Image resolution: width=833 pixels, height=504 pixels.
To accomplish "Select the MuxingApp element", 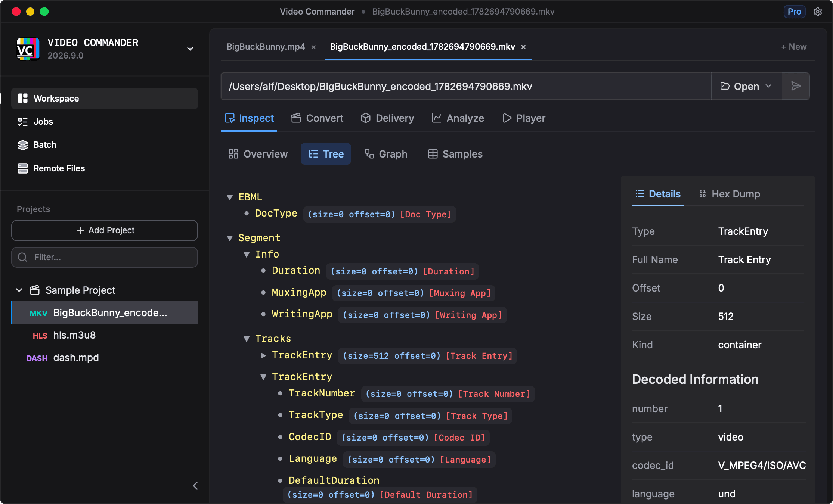I will [299, 292].
